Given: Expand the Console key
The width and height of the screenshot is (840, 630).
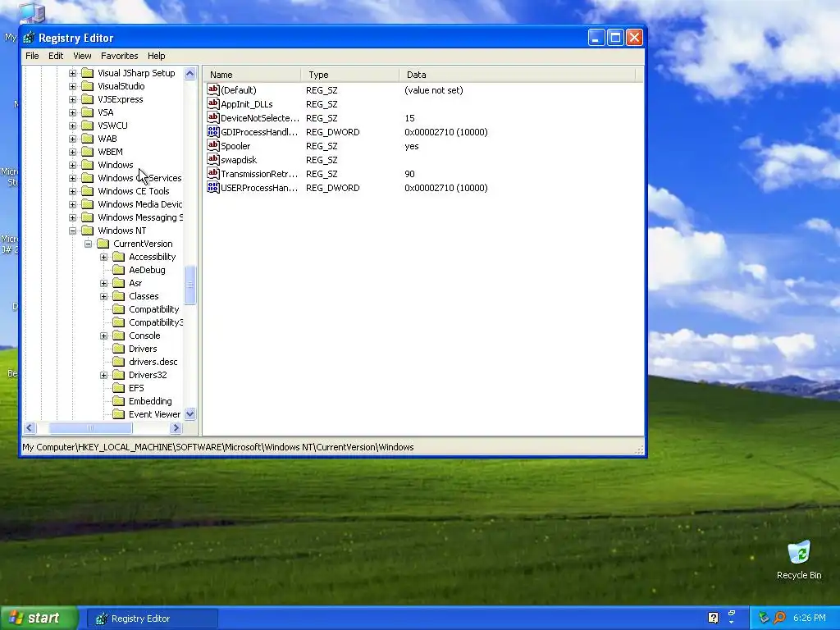Looking at the screenshot, I should click(x=103, y=336).
